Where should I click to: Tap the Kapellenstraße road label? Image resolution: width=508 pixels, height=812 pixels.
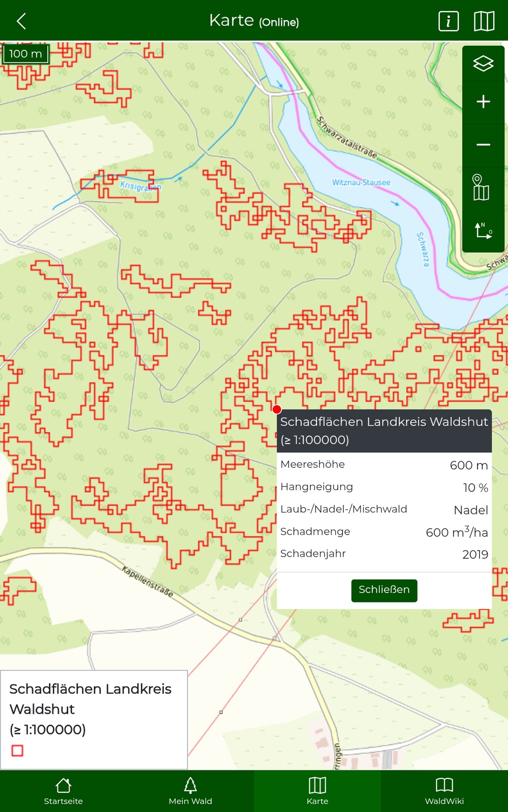(x=147, y=581)
